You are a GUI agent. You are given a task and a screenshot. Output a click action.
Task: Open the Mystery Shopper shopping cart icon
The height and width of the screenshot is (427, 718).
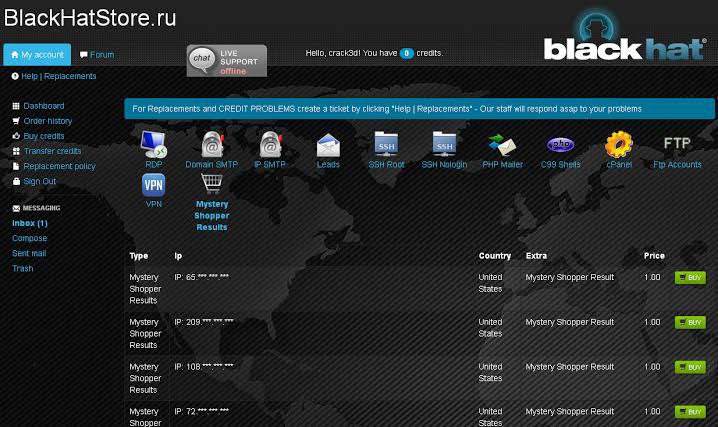(212, 184)
